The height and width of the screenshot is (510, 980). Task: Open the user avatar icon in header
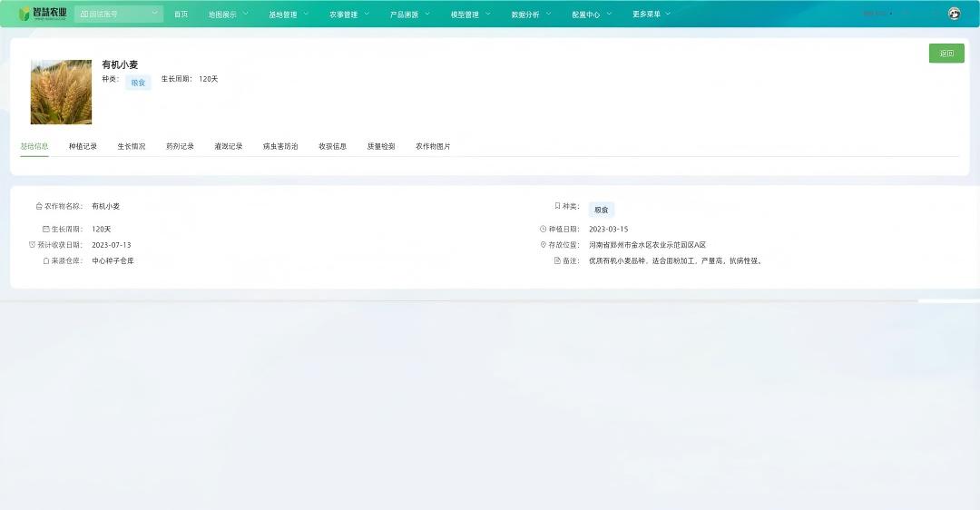point(954,14)
